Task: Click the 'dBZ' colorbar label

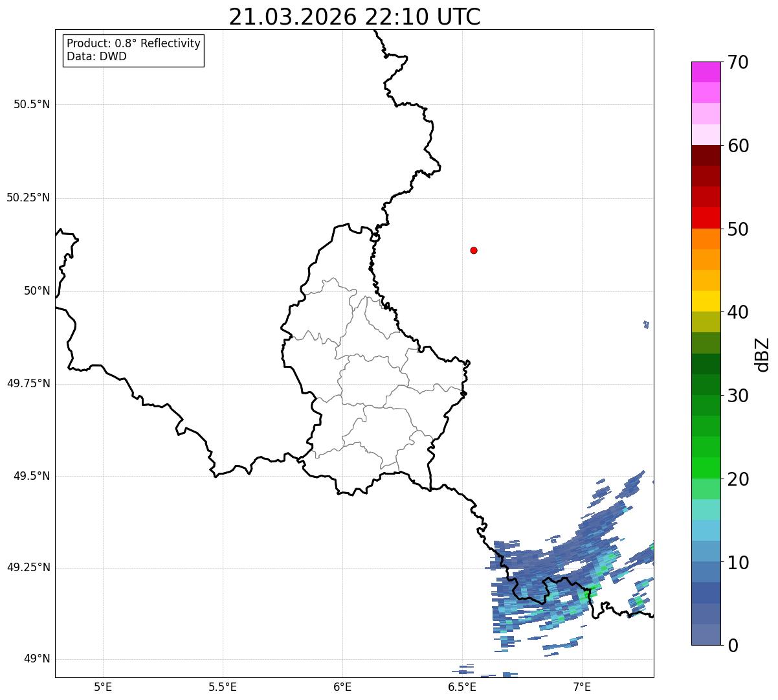Action: click(x=762, y=354)
